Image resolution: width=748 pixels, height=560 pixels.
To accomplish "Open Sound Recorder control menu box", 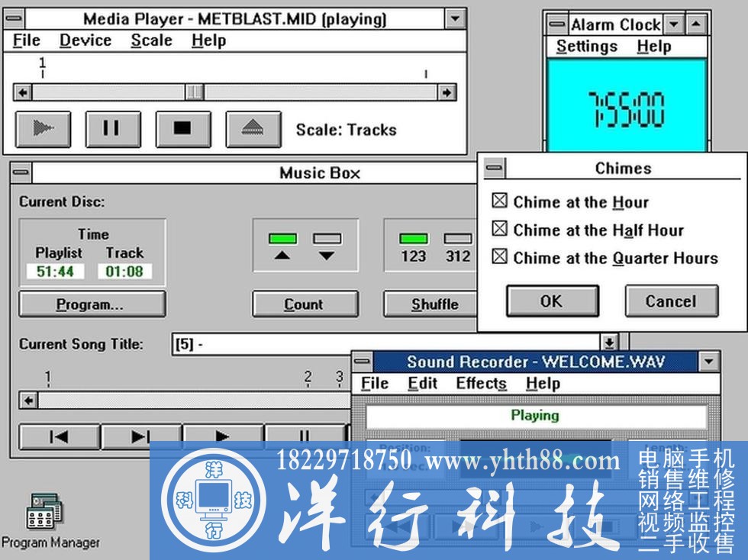I will pos(363,362).
